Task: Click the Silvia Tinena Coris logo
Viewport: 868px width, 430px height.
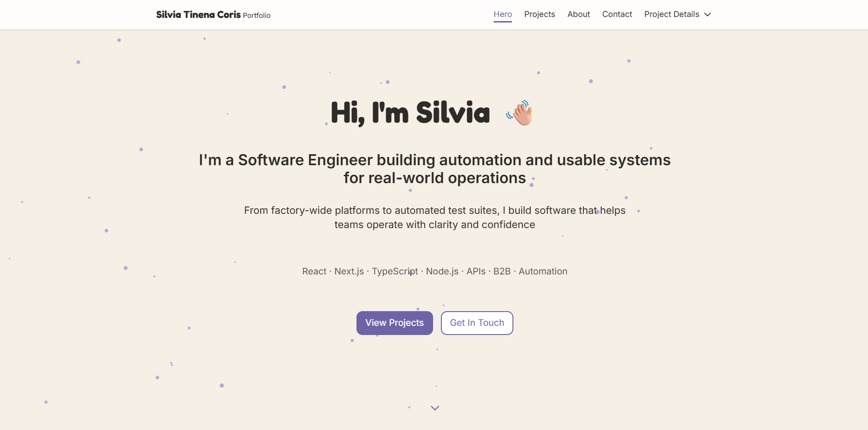Action: [x=198, y=14]
